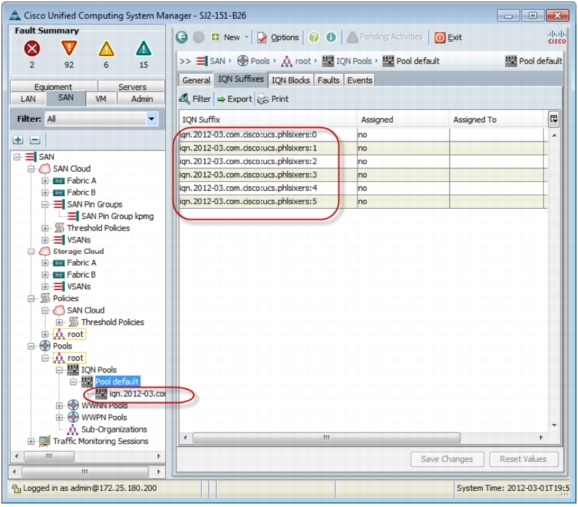Select the Storage Cloud tree node
The image size is (578, 507).
pyautogui.click(x=78, y=251)
